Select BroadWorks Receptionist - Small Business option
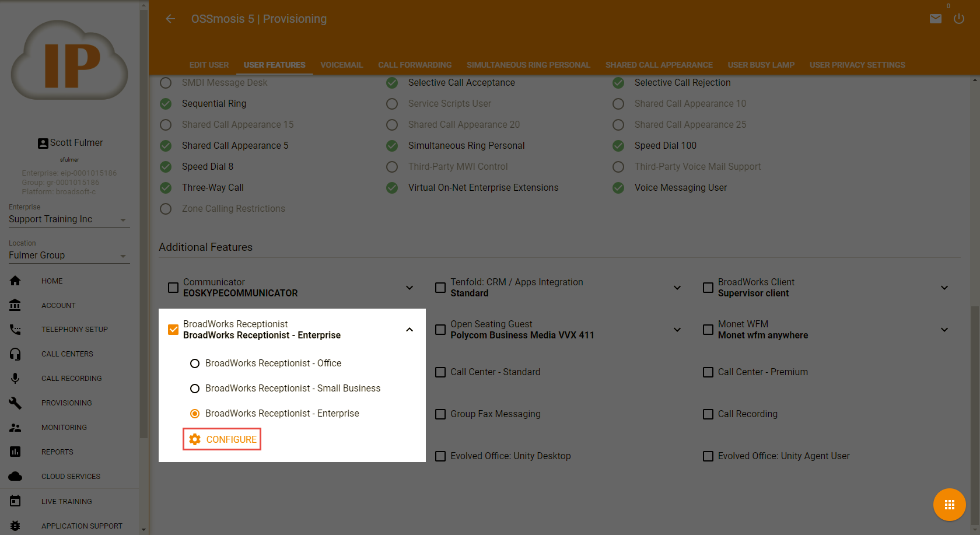Viewport: 980px width, 535px height. pyautogui.click(x=195, y=389)
